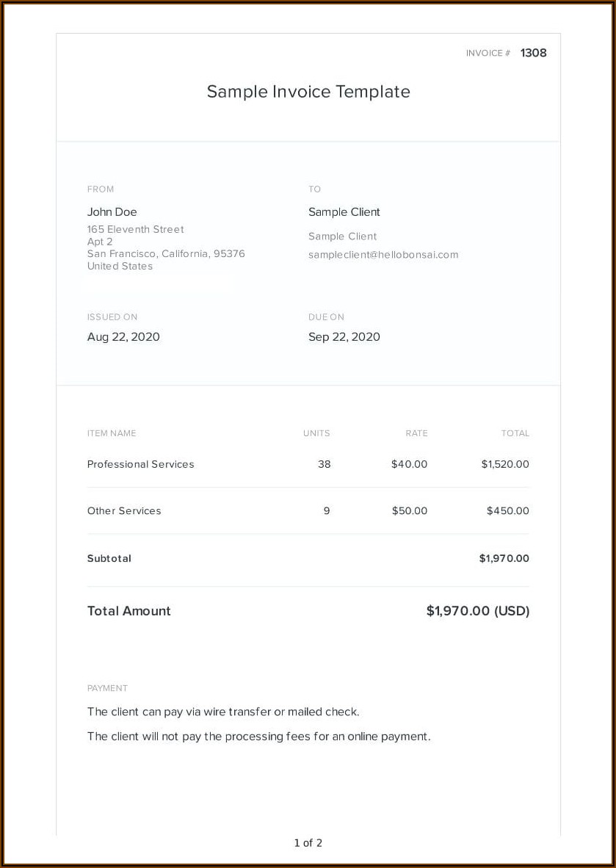The image size is (616, 868).
Task: Select the Professional Services line item
Action: (x=141, y=464)
